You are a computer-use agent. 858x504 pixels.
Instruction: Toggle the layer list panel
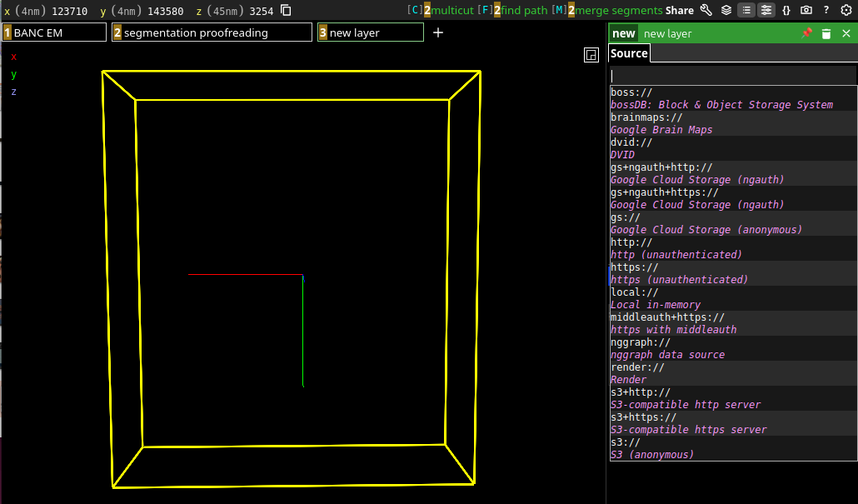click(x=746, y=10)
